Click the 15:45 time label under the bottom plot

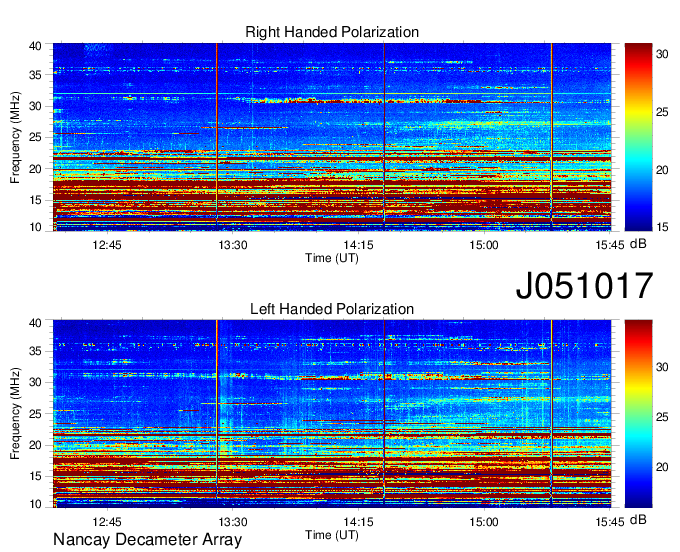(609, 522)
